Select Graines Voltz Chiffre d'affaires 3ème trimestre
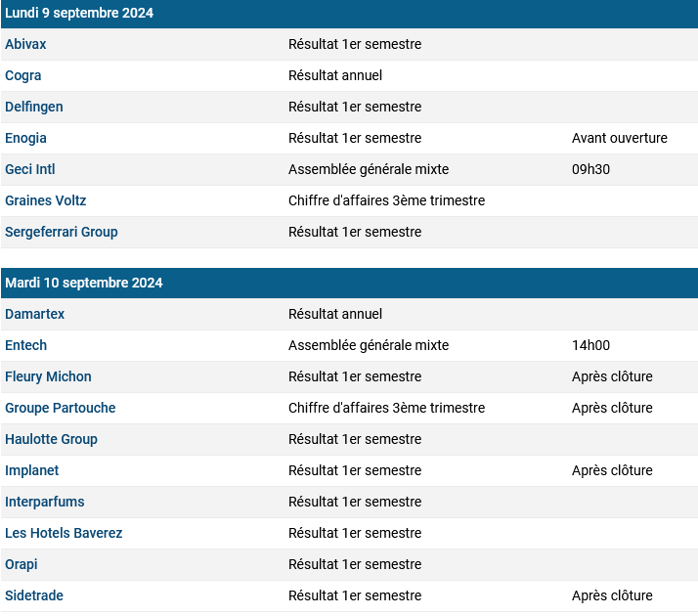The width and height of the screenshot is (698, 616). coord(387,200)
